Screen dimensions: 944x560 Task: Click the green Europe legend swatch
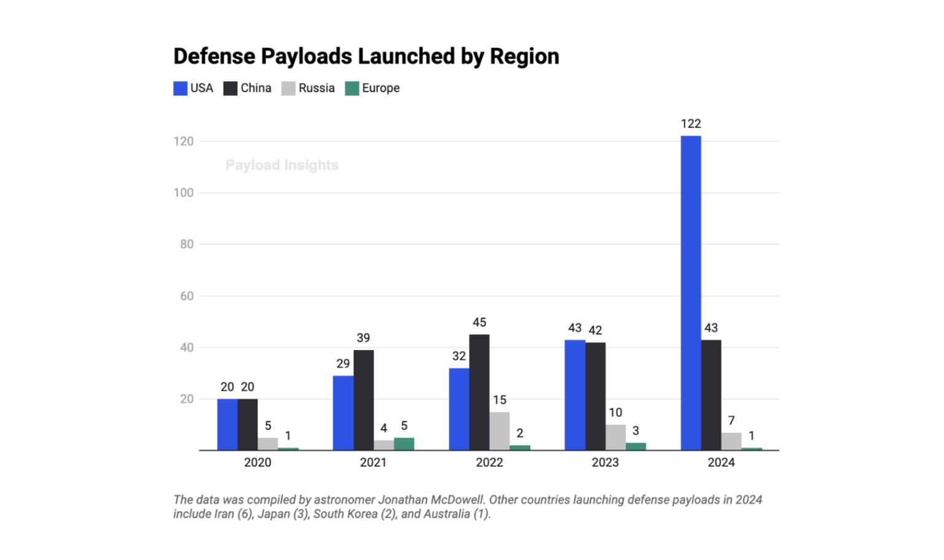coord(352,88)
